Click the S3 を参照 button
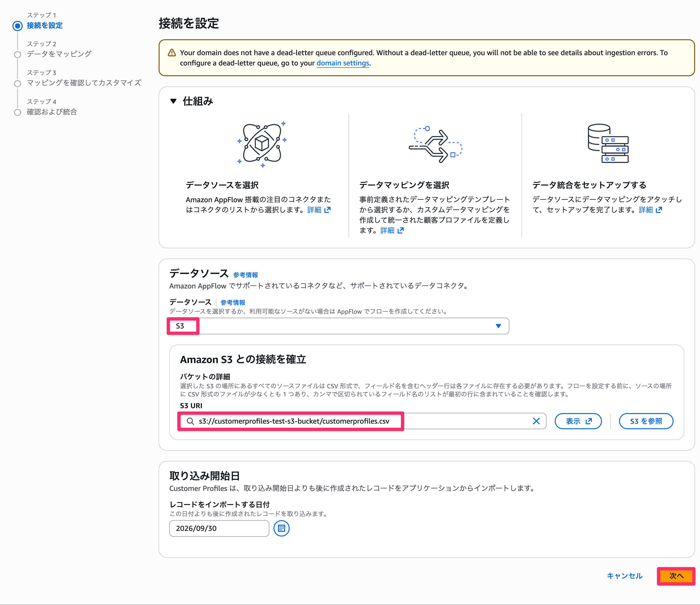The image size is (700, 605). 646,421
